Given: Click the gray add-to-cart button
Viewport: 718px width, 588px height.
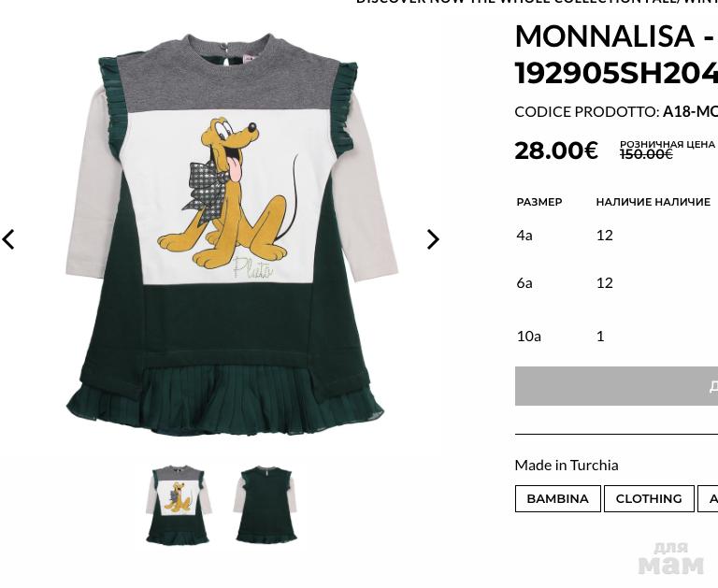Looking at the screenshot, I should pos(616,386).
